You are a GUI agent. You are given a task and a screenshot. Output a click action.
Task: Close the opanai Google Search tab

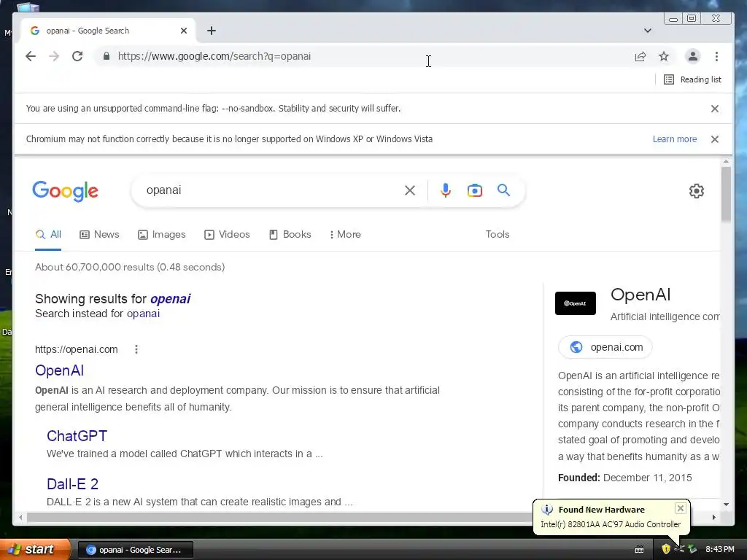(x=184, y=31)
